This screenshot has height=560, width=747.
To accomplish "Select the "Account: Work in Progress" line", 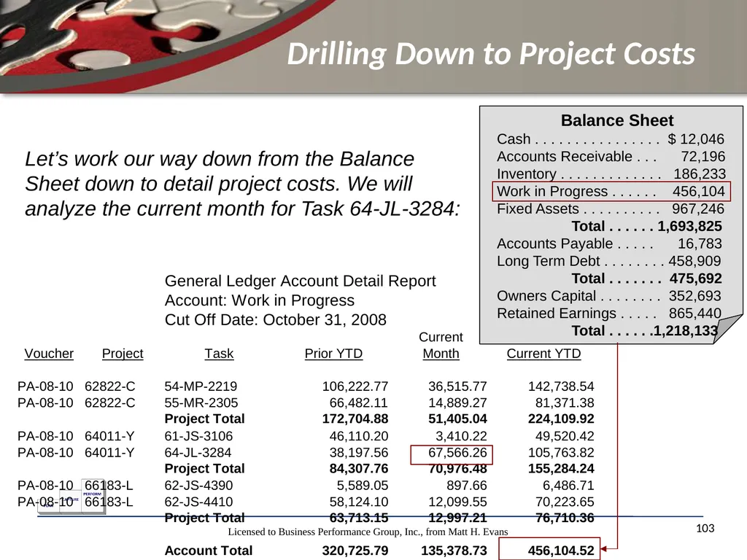I will pyautogui.click(x=260, y=300).
